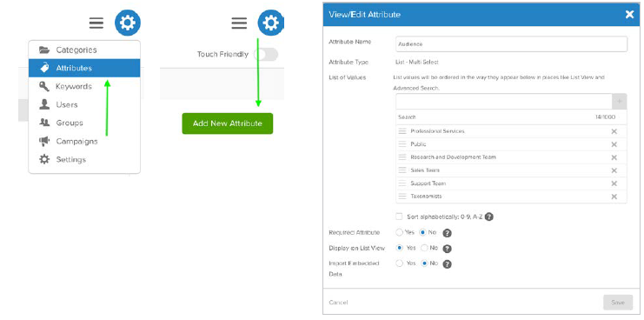Remove the Professional Services value
Image resolution: width=644 pixels, height=320 pixels.
pyautogui.click(x=614, y=131)
